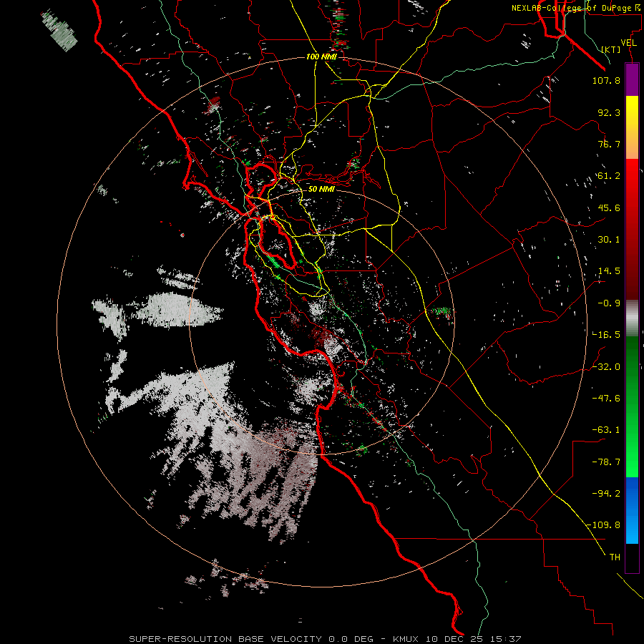Image resolution: width=644 pixels, height=644 pixels.
Task: Pick the yellow-orange segment of velocity scale
Action: coord(632,127)
